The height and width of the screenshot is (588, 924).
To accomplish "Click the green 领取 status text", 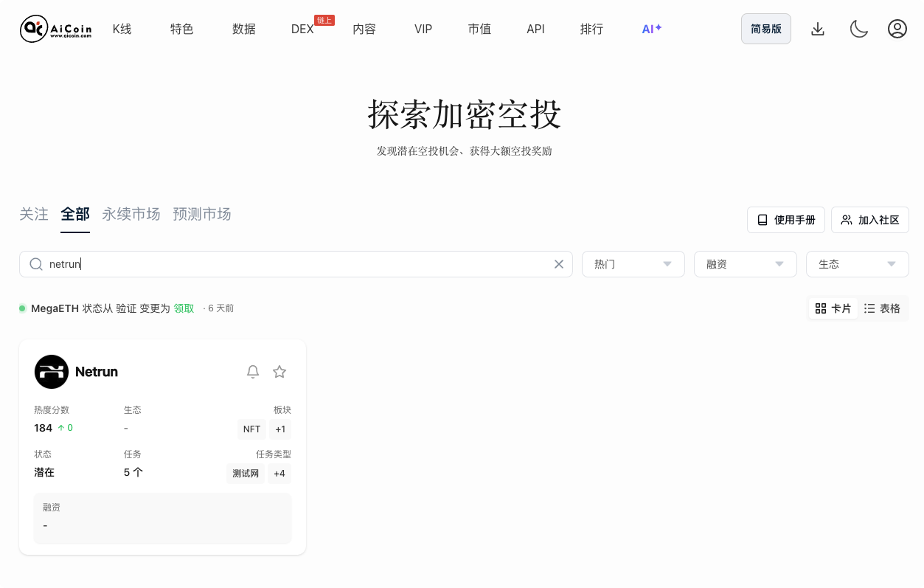I will (x=184, y=308).
